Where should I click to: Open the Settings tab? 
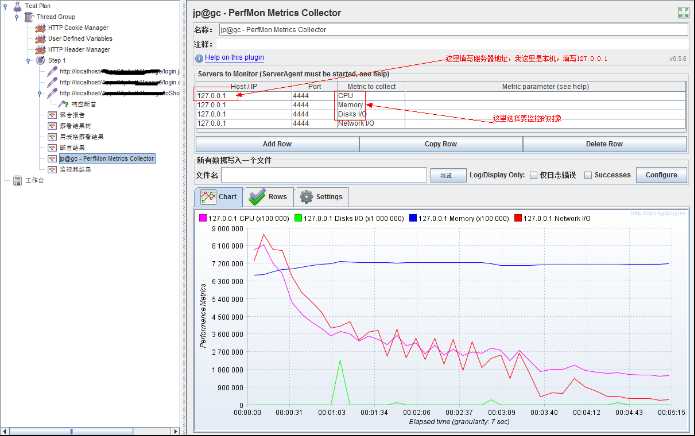point(321,197)
